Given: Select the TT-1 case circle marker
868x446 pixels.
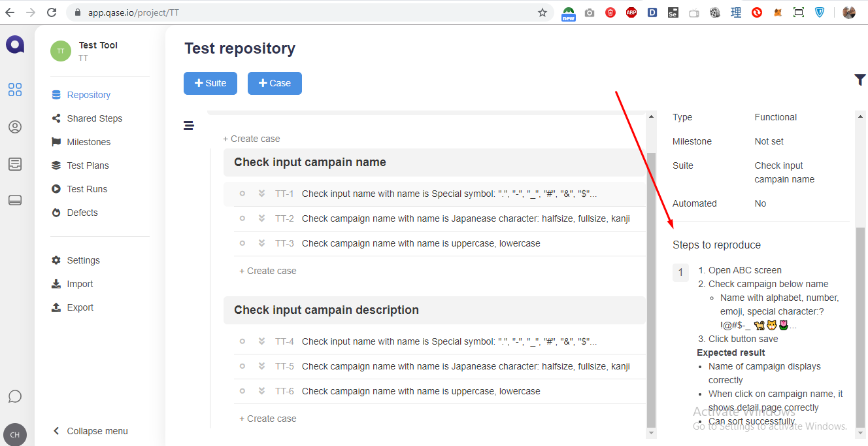Looking at the screenshot, I should (x=242, y=194).
